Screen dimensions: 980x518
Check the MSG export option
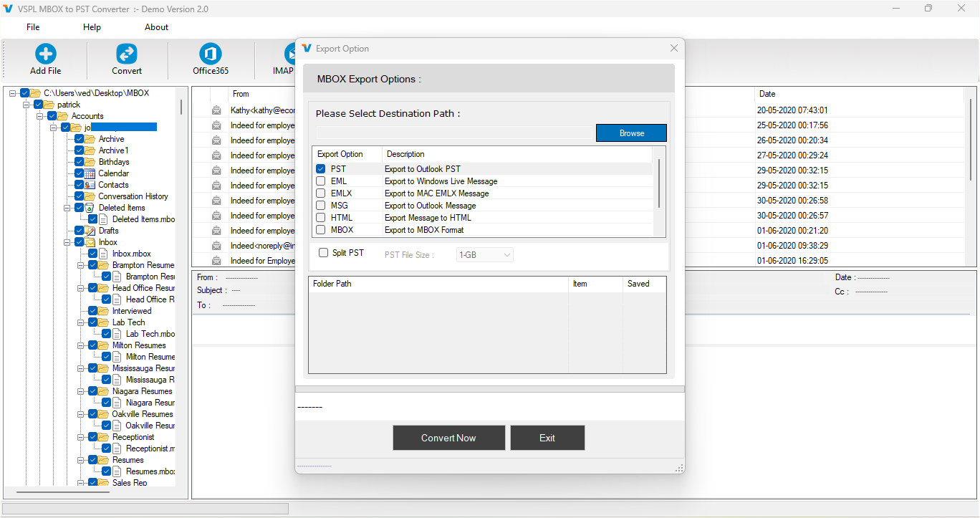(x=321, y=206)
